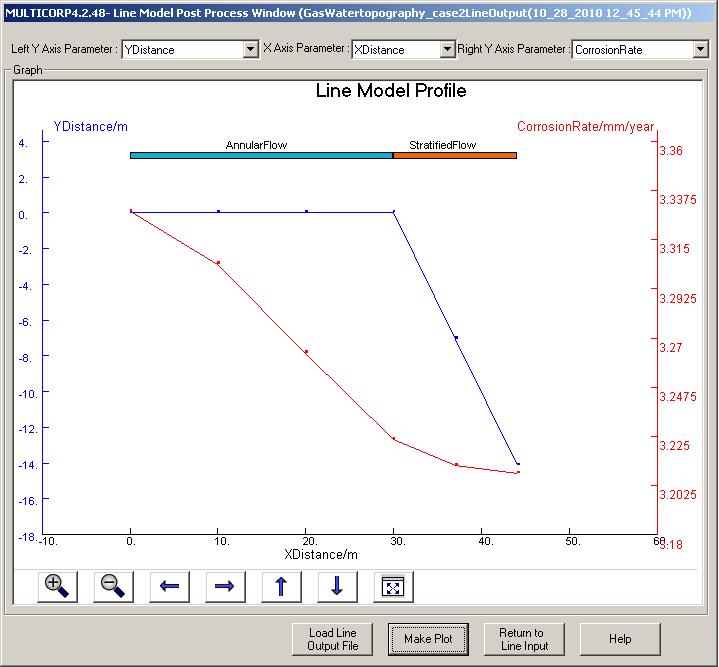Pan the plot up with arrow icon
This screenshot has height=667, width=719.
tap(281, 587)
